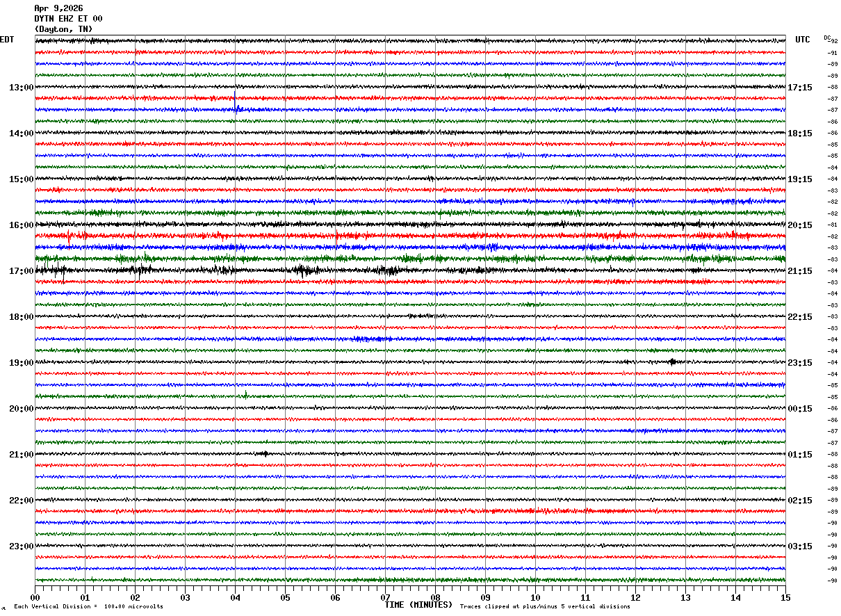This screenshot has width=841, height=616.
Task: Click minute tick label '15' on the bottom axis
Action: coord(785,597)
